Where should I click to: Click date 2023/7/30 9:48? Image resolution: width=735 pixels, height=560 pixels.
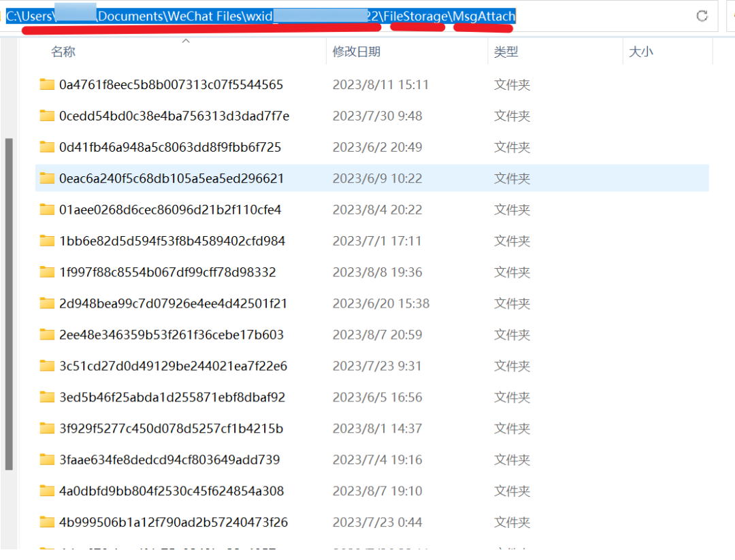377,116
